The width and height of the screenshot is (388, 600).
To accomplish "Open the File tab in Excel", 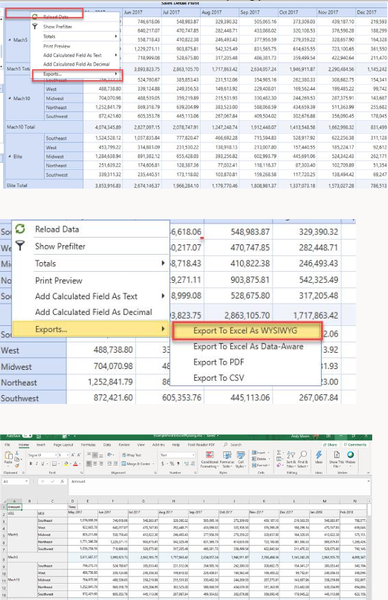I will [x=7, y=445].
